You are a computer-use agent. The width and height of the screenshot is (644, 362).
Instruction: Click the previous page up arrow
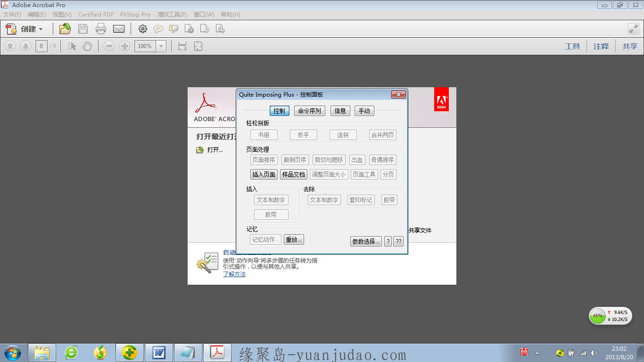[10, 46]
